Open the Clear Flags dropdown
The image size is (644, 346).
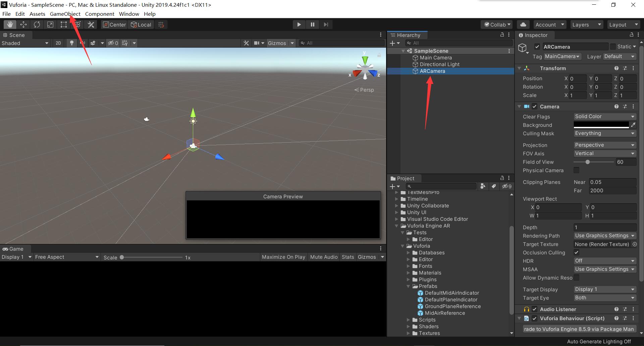(x=605, y=116)
